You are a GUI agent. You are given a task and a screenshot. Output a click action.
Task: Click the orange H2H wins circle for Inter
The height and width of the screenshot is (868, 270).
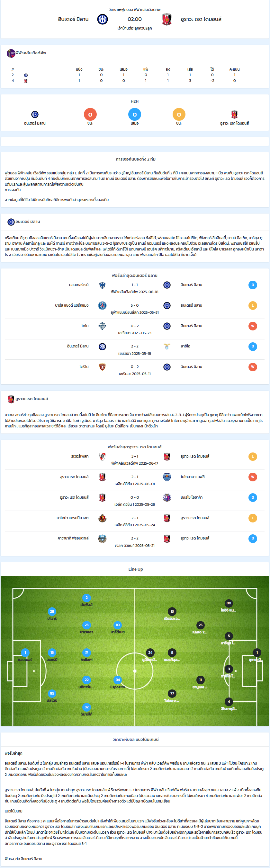(90, 115)
